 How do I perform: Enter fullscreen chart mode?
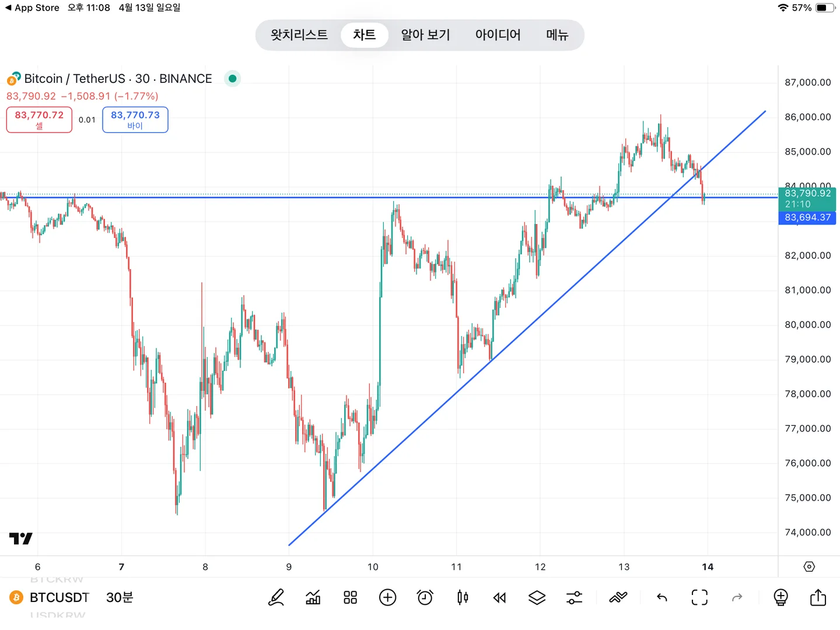pyautogui.click(x=699, y=597)
